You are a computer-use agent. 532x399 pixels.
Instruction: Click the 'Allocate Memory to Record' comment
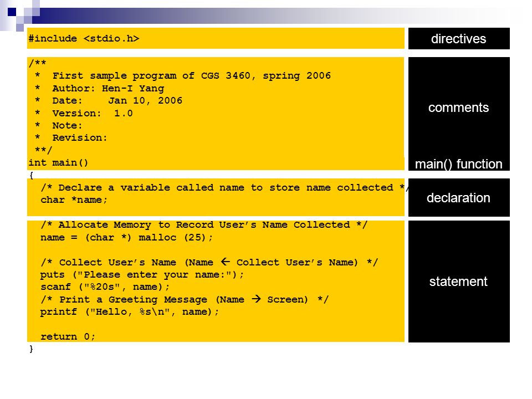coord(204,224)
